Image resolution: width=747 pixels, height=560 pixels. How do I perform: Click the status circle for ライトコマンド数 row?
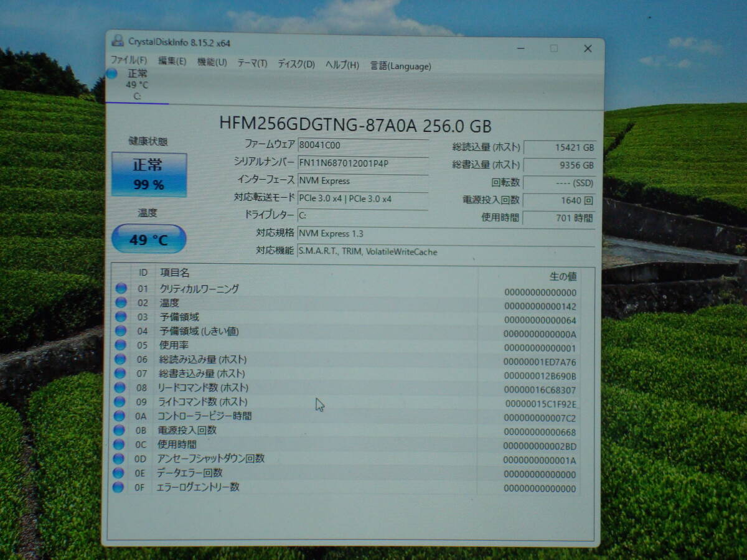[x=120, y=401]
